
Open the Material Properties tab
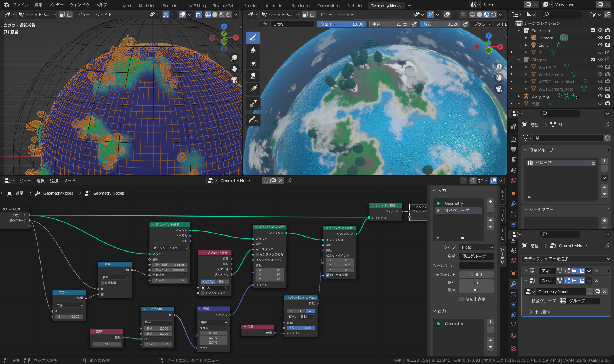[513, 335]
